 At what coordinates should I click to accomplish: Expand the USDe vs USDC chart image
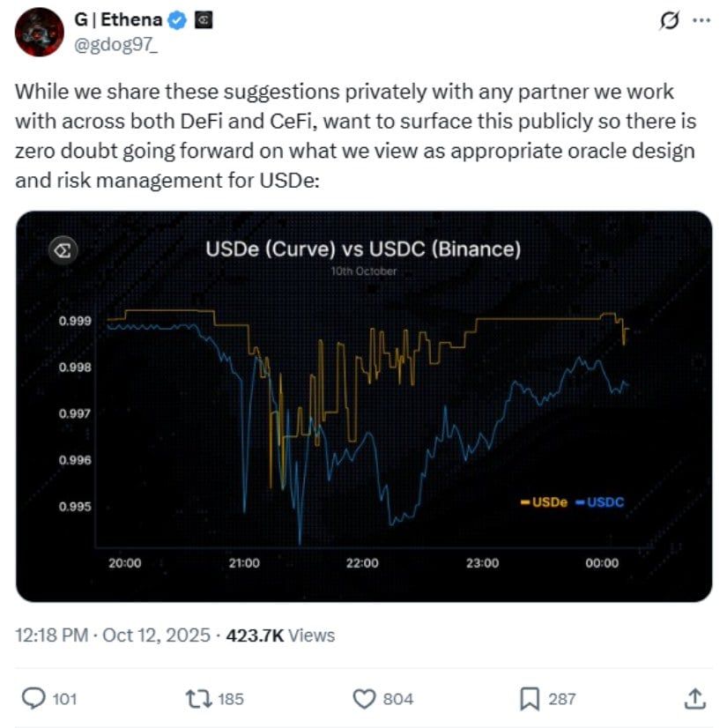363,405
